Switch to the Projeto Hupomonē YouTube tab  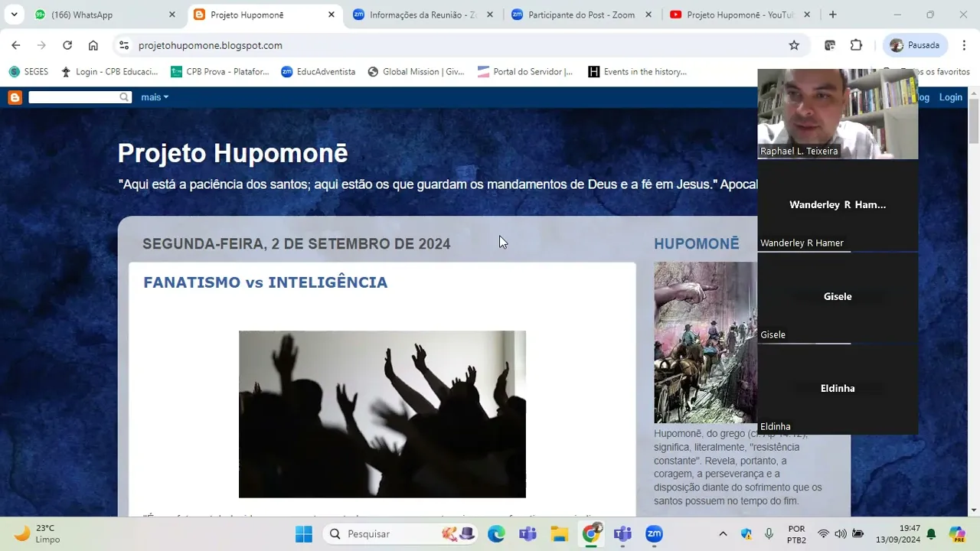click(x=740, y=15)
